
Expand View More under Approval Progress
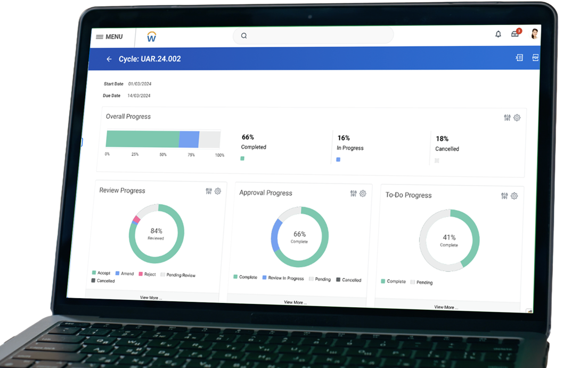click(295, 302)
